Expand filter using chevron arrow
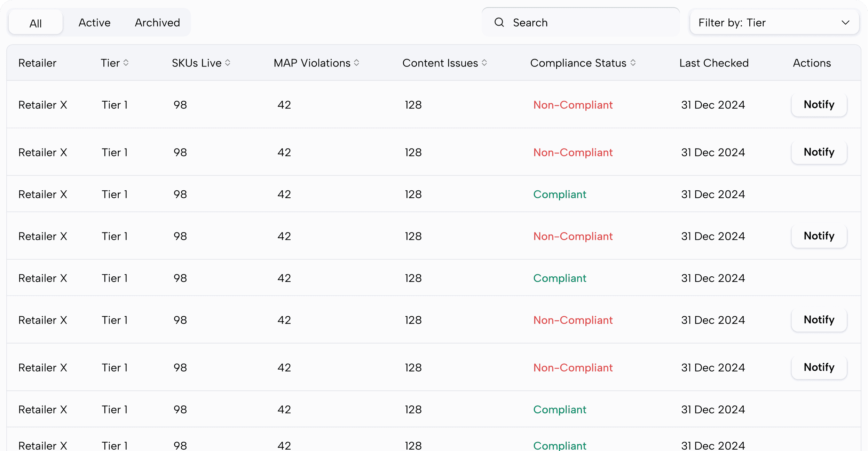This screenshot has width=868, height=451. coord(845,23)
